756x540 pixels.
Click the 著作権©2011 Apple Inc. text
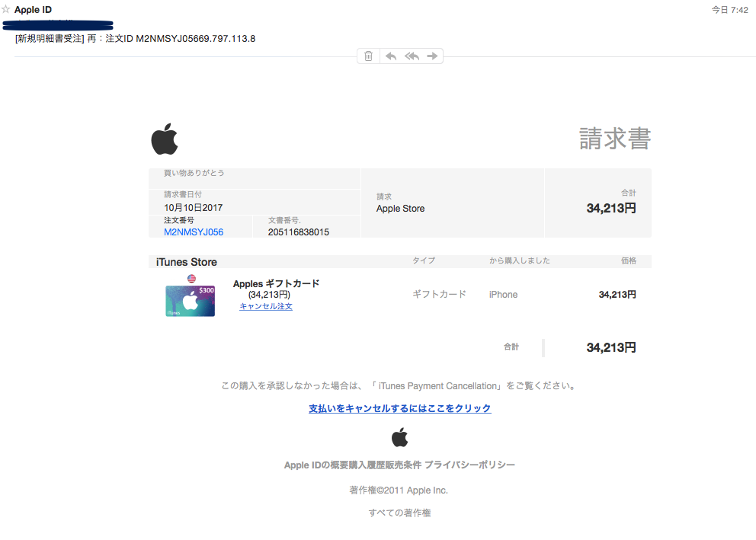[399, 490]
